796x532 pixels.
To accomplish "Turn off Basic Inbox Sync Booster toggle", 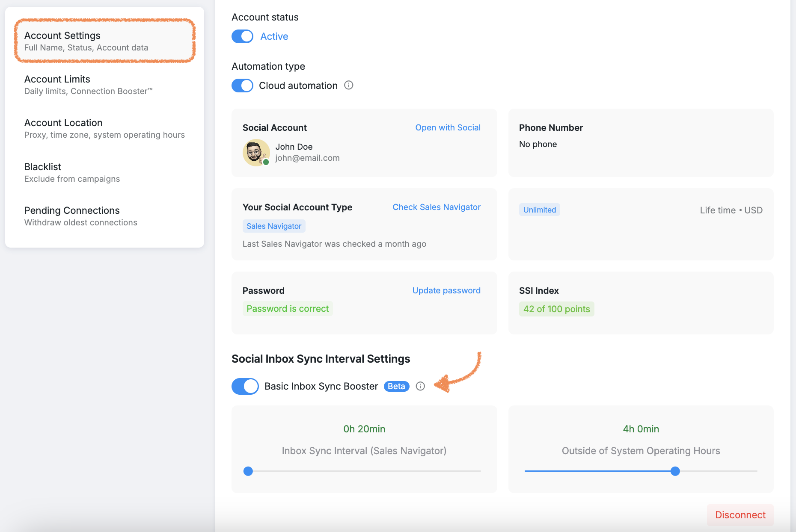I will [245, 386].
